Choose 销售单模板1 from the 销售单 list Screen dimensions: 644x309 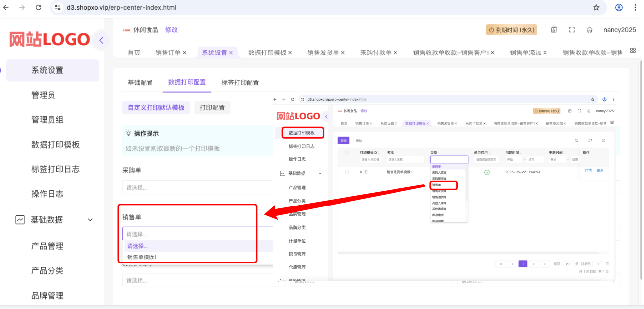197,257
